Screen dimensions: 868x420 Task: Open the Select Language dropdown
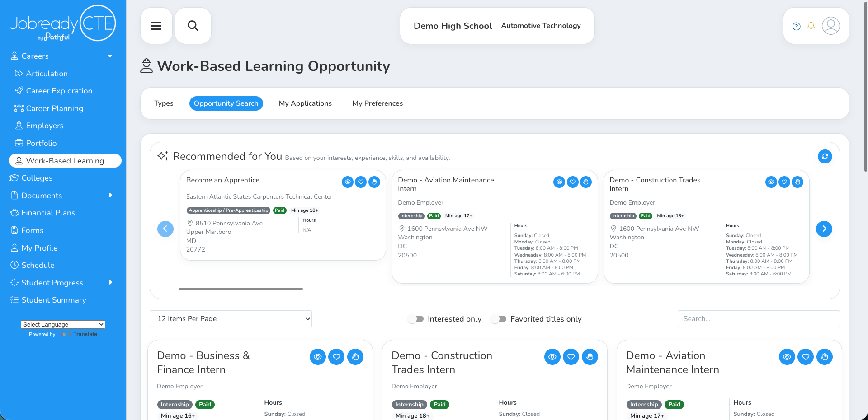click(x=63, y=324)
